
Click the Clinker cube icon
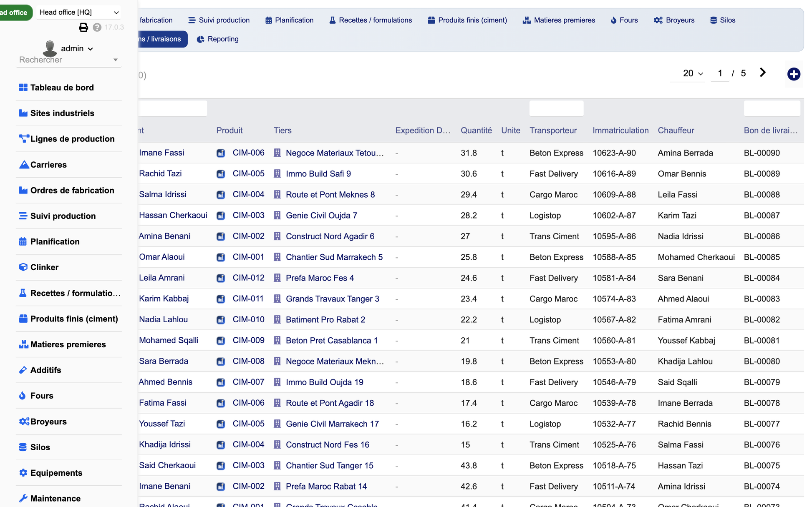click(23, 267)
